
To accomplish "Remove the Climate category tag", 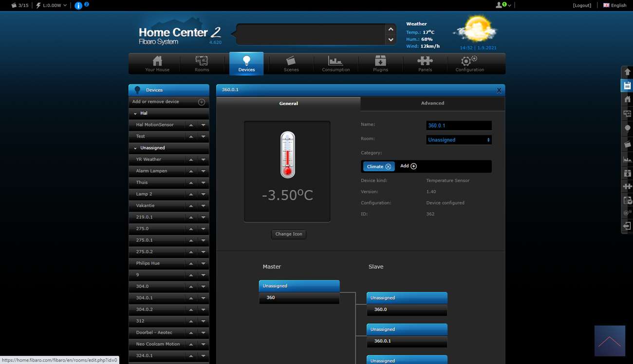I will 388,166.
